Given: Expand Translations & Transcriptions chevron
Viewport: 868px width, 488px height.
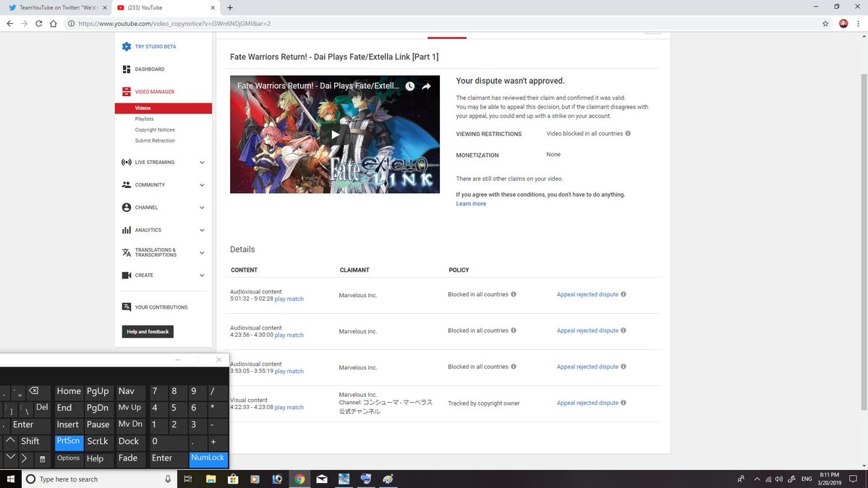Looking at the screenshot, I should click(202, 252).
